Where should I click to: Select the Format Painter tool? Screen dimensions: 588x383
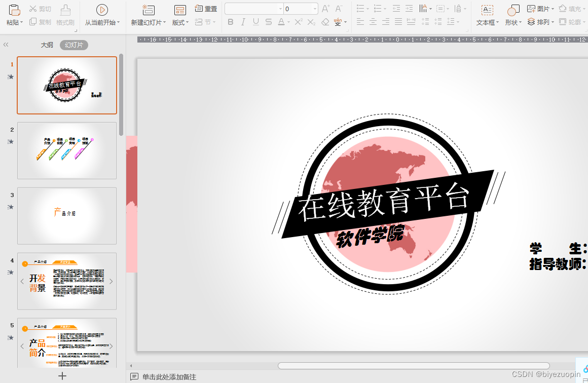pos(66,22)
